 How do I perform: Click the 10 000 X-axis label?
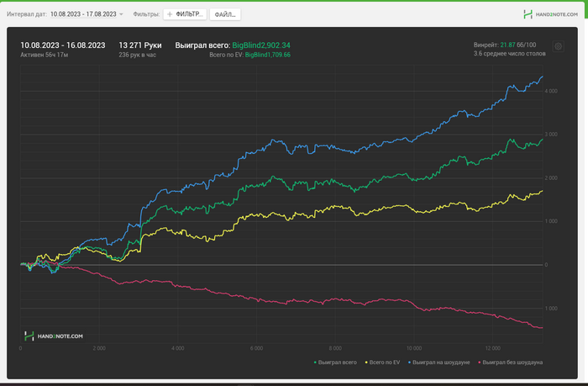(414, 348)
